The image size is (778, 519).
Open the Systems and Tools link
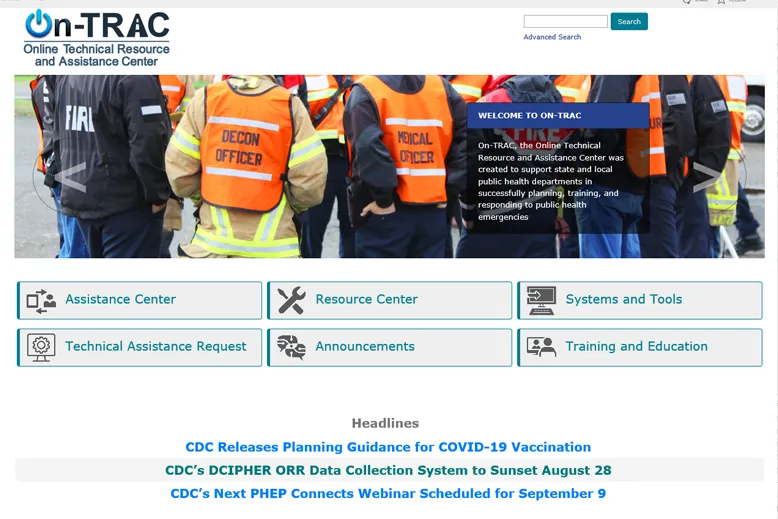624,299
